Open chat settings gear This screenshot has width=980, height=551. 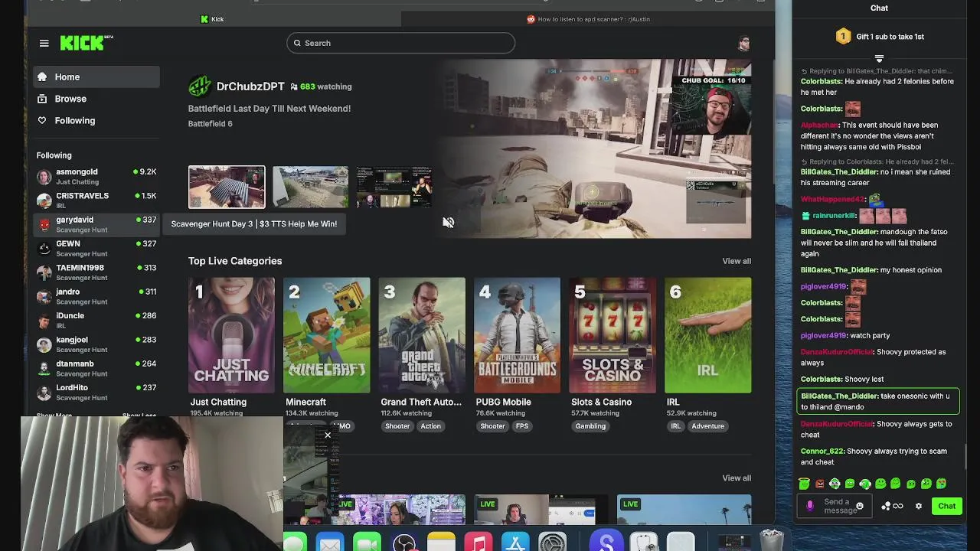919,506
